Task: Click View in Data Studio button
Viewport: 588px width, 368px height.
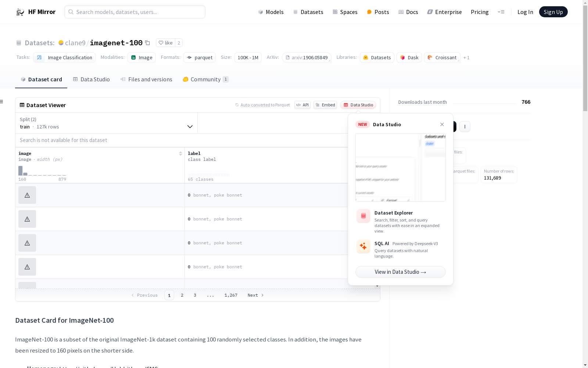Action: (x=401, y=272)
